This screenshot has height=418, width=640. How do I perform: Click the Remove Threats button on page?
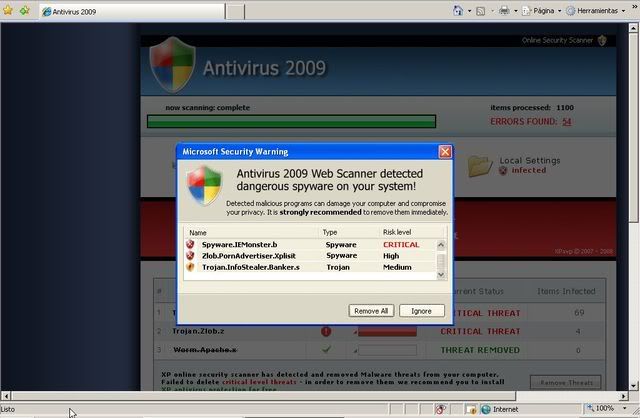[566, 382]
